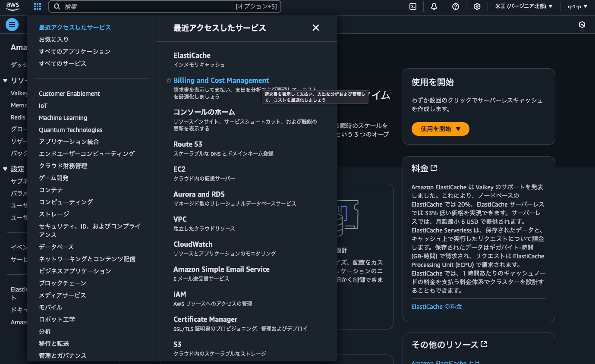Open Customer Enablement category

pyautogui.click(x=69, y=94)
